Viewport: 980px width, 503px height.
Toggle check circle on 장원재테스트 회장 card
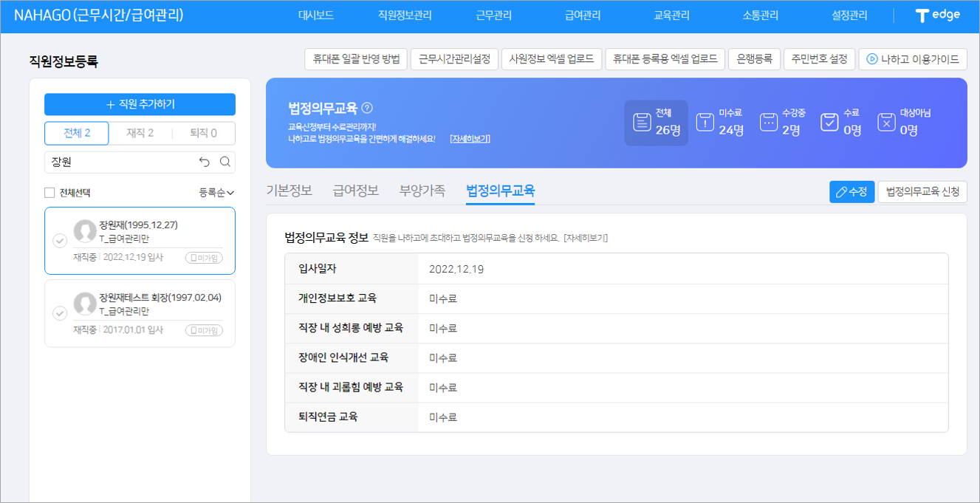click(x=60, y=313)
